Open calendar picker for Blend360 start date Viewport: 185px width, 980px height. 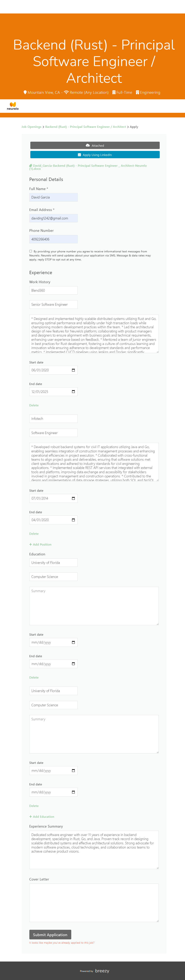pyautogui.click(x=73, y=370)
